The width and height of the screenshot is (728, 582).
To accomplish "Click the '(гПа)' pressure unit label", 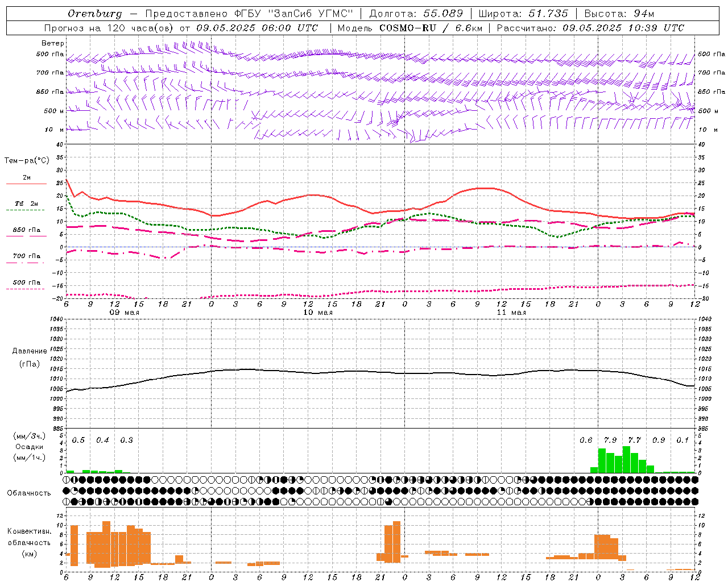I will point(30,364).
